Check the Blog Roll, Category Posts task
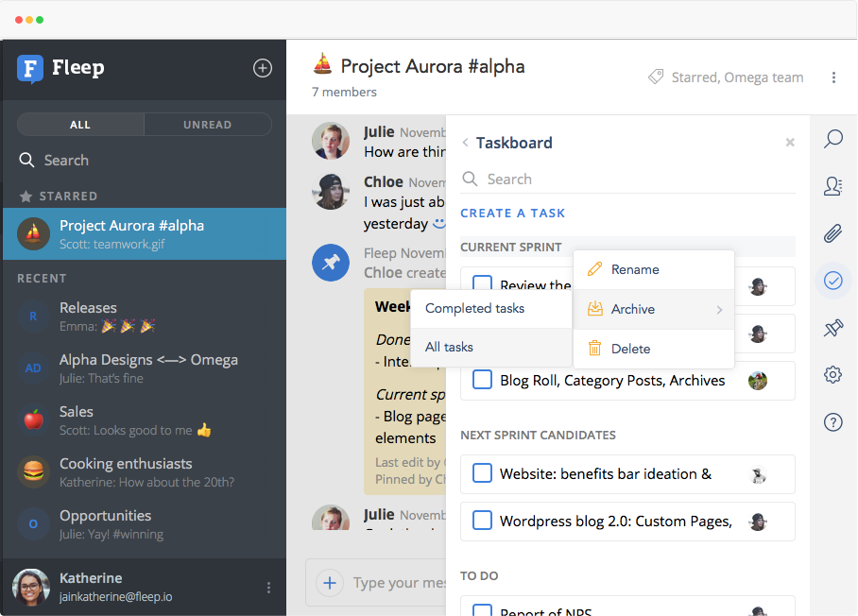This screenshot has height=616, width=858. [482, 380]
